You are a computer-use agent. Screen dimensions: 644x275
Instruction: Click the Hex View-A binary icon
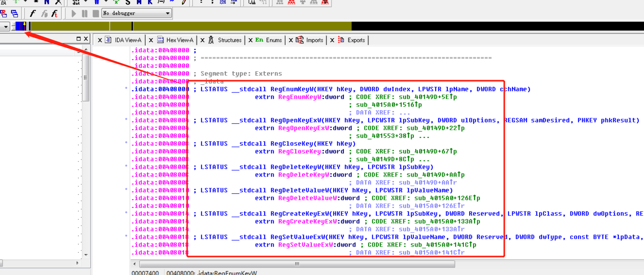161,40
